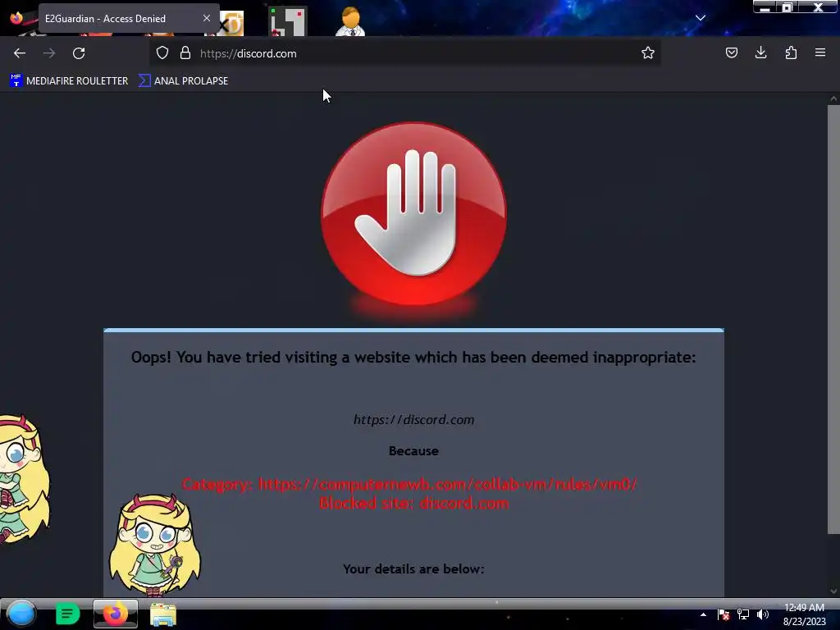Click the Action Center flag tray icon
Screen dimensions: 840x630
pyautogui.click(x=724, y=614)
